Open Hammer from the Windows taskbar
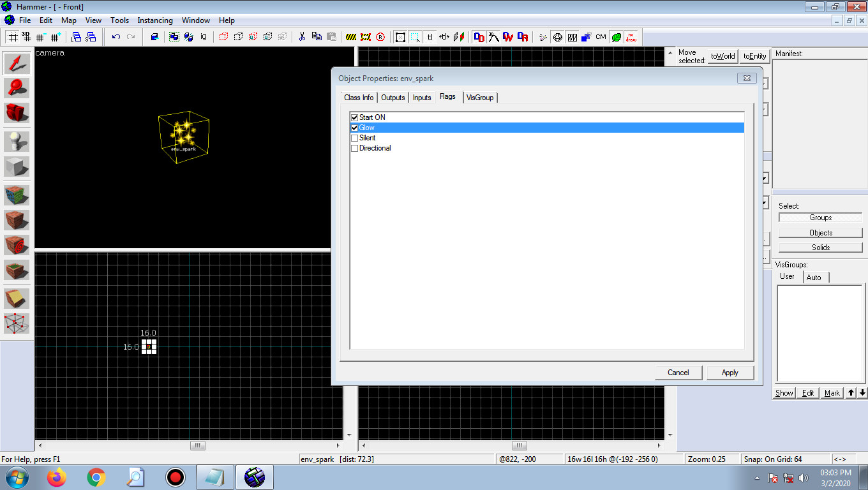The height and width of the screenshot is (490, 868). point(255,477)
